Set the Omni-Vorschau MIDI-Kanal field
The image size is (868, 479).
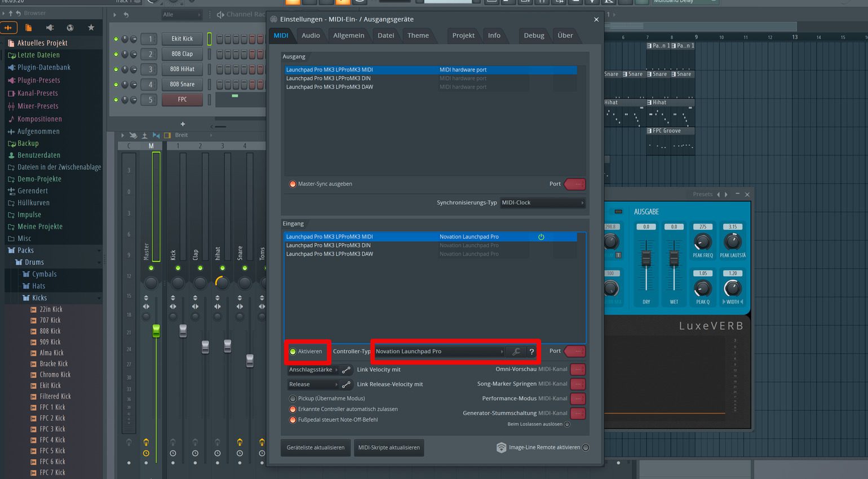click(x=578, y=369)
